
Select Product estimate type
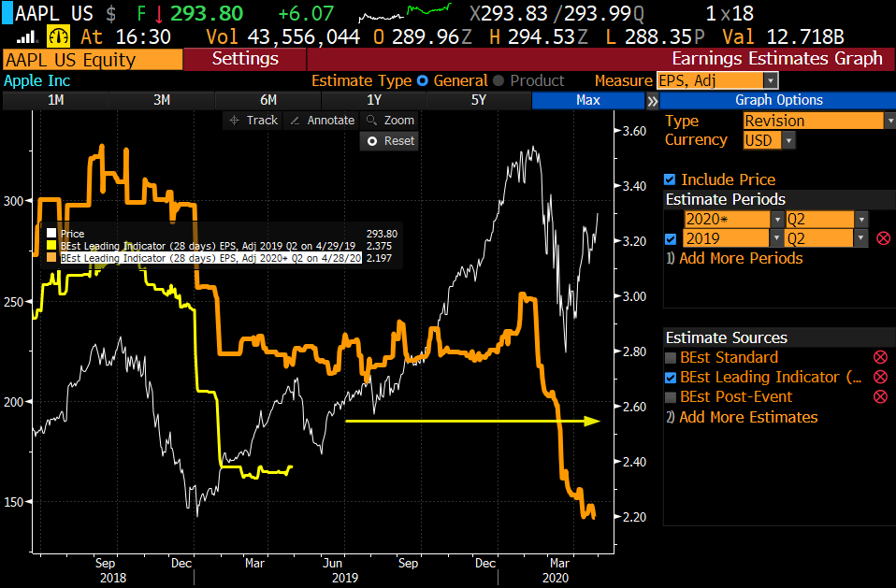(499, 80)
